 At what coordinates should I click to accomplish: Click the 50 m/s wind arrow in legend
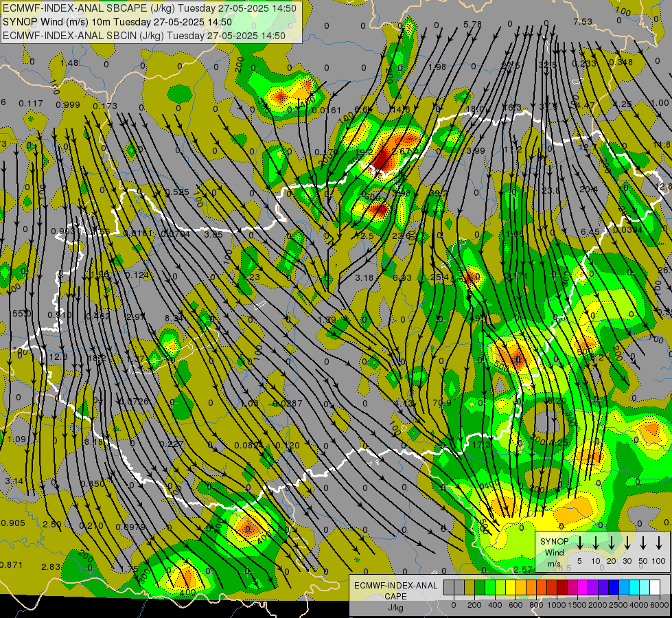tap(643, 543)
